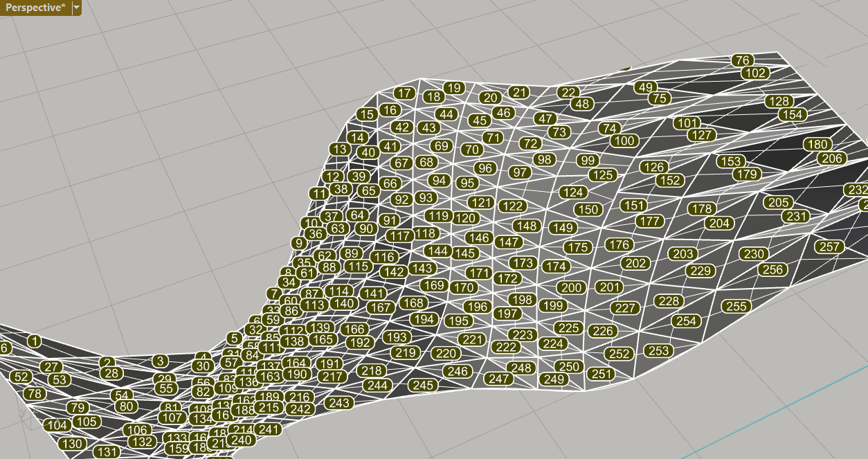
Task: Select the 152 tag
Action: 670,180
